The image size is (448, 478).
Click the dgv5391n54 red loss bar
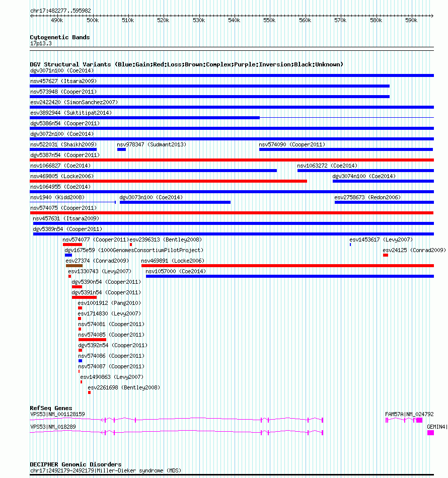click(x=84, y=297)
